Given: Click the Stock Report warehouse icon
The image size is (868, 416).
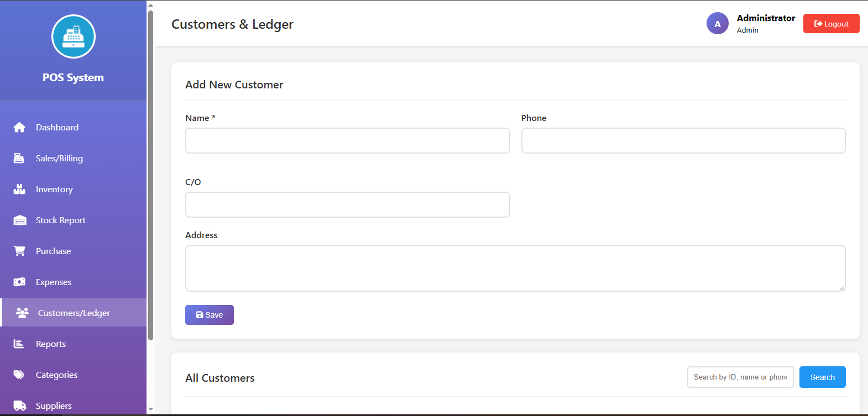Looking at the screenshot, I should coord(19,220).
